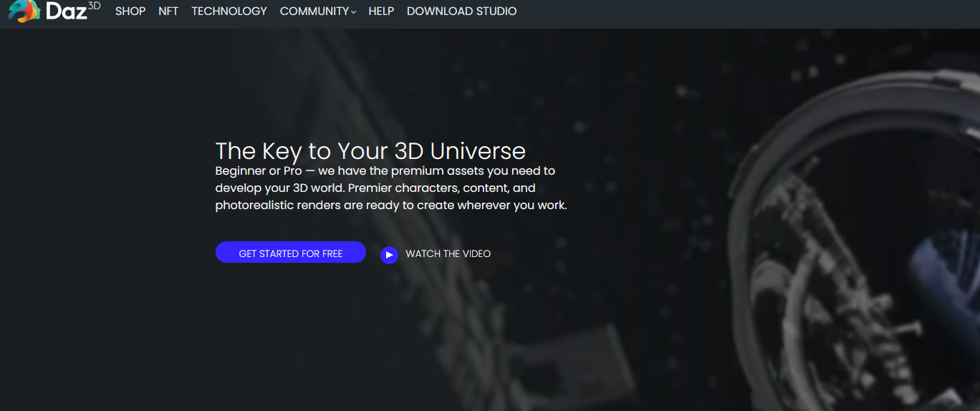The width and height of the screenshot is (980, 411).
Task: Expand the chevron beside COMMUNITY
Action: (x=353, y=12)
